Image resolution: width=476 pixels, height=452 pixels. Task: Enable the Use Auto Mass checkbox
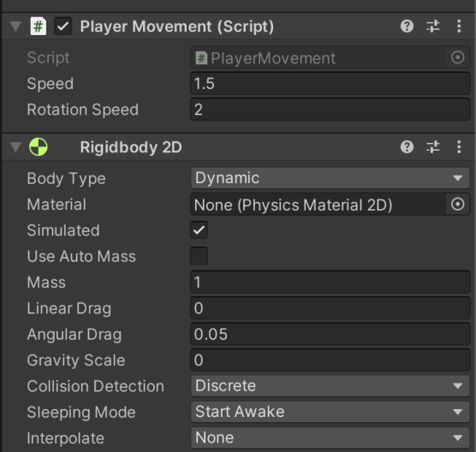coord(199,256)
